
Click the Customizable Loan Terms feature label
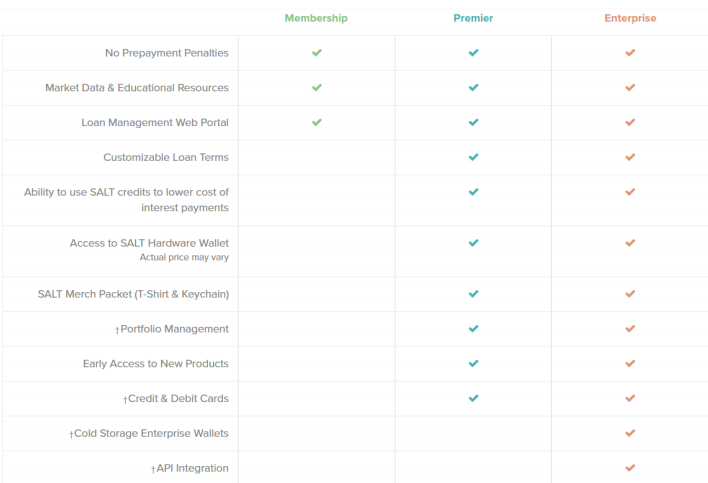165,157
